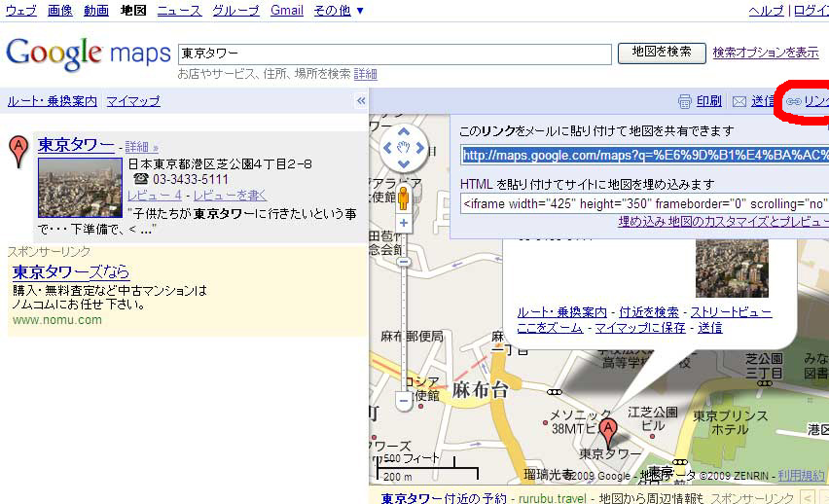The height and width of the screenshot is (504, 829).
Task: Click the 地図を検索 button
Action: click(x=662, y=53)
